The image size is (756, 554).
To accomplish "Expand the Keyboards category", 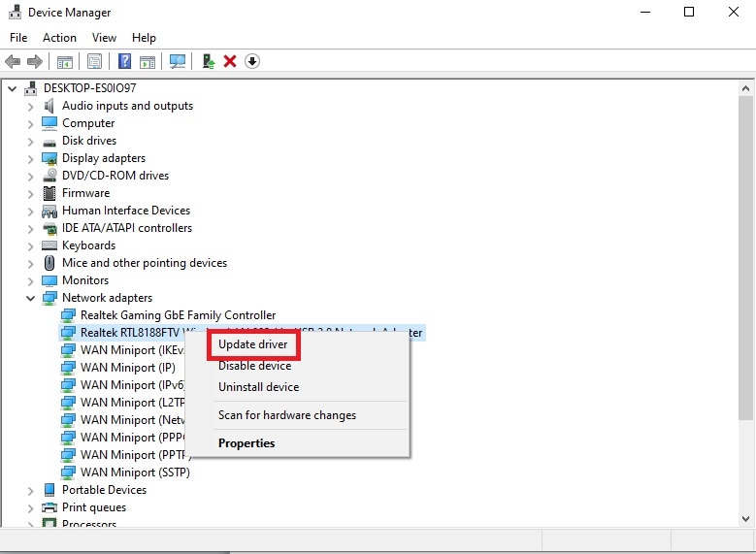I will click(x=31, y=246).
